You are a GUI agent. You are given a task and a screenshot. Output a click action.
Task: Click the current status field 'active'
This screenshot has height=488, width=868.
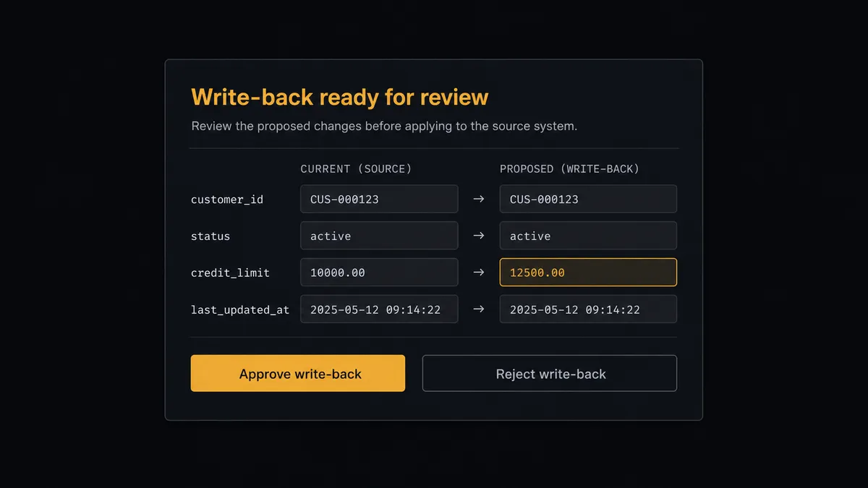[x=379, y=236]
